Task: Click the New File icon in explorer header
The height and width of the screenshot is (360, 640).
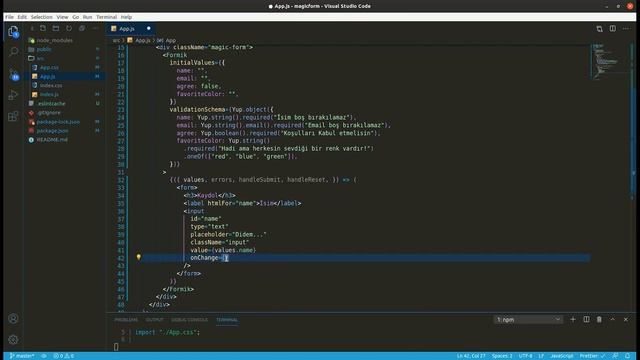Action: (43, 29)
